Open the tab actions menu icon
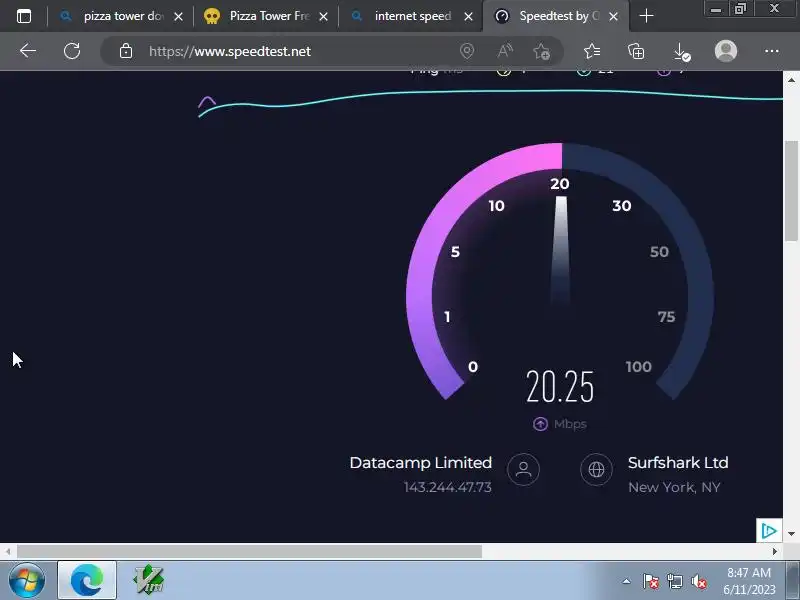 click(23, 16)
